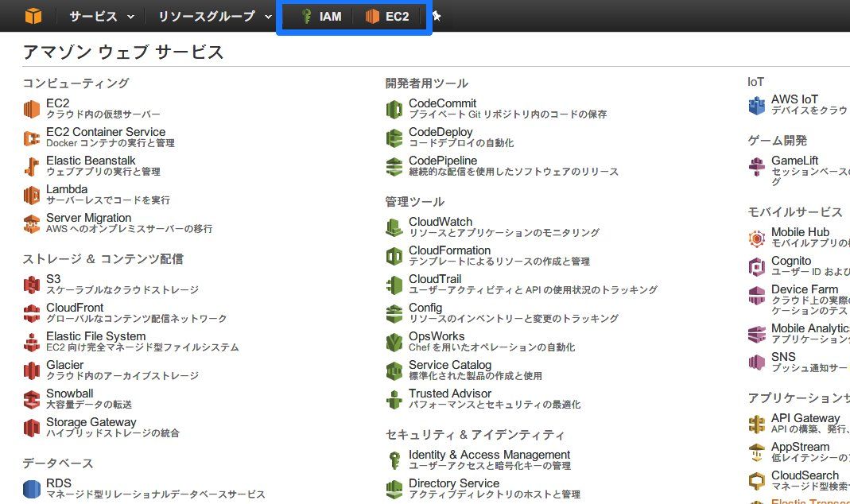The width and height of the screenshot is (850, 504).
Task: Click the Identity & Access Management key icon
Action: pyautogui.click(x=394, y=460)
